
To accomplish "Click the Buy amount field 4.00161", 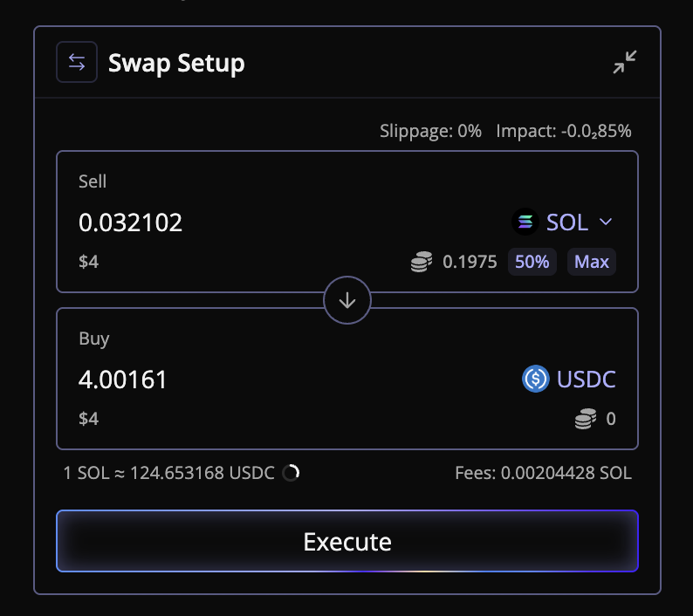I will (123, 380).
